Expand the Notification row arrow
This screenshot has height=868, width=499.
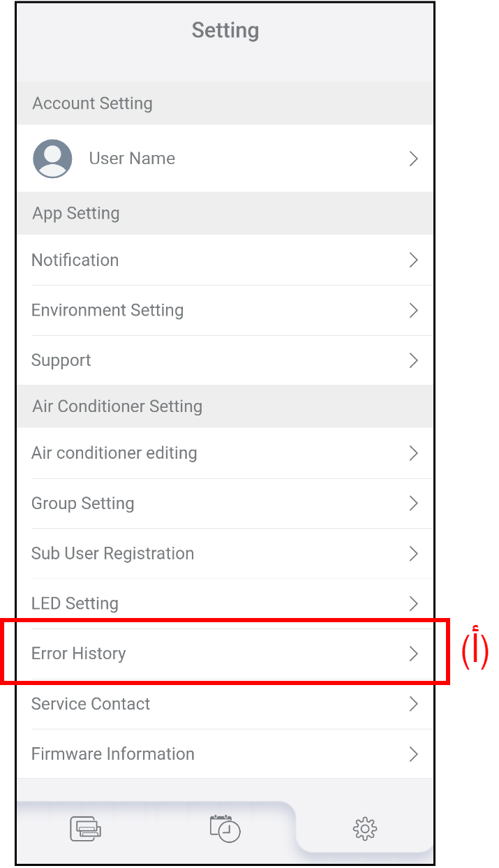[413, 260]
